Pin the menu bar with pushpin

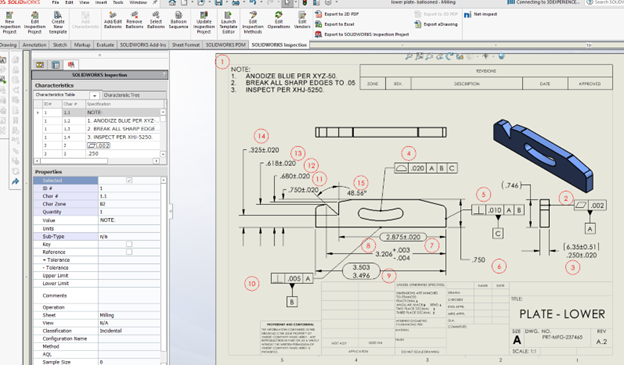tap(155, 2)
